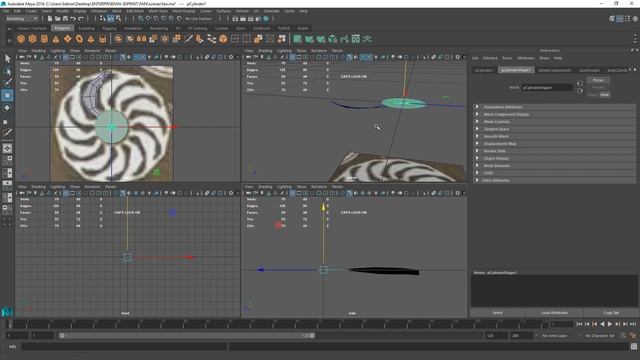
Task: Expand Extra Attributes section
Action: pyautogui.click(x=554, y=180)
